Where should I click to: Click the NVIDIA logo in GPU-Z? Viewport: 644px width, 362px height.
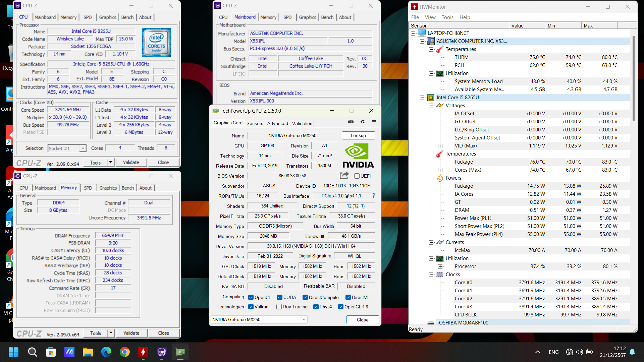pos(358,155)
